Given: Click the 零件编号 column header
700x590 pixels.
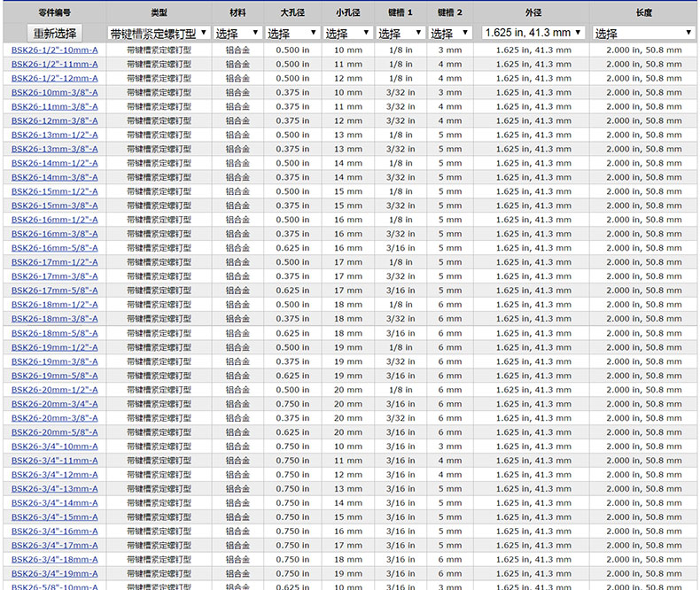Looking at the screenshot, I should [x=55, y=13].
